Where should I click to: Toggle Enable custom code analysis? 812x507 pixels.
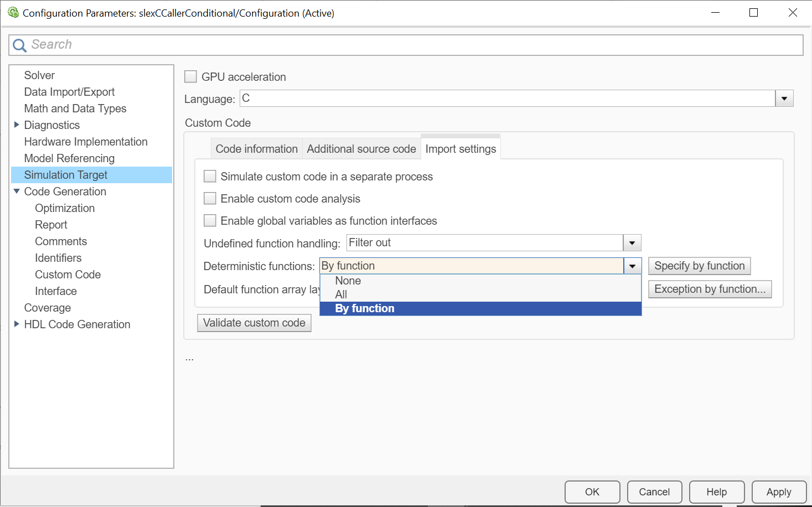pos(210,199)
